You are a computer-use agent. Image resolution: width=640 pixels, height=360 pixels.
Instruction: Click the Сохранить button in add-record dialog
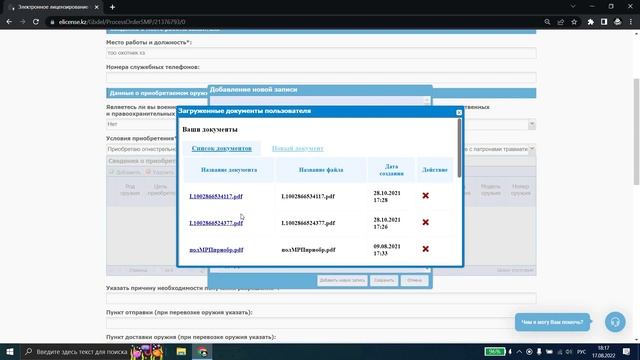[384, 280]
